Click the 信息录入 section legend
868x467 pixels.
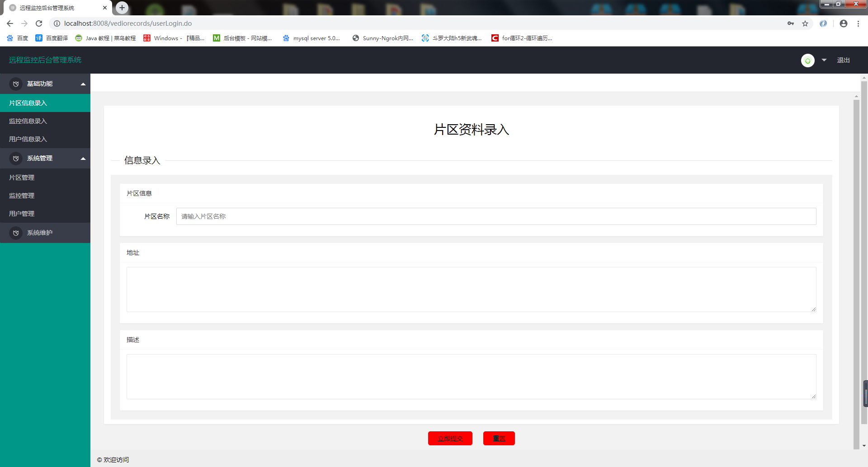142,160
